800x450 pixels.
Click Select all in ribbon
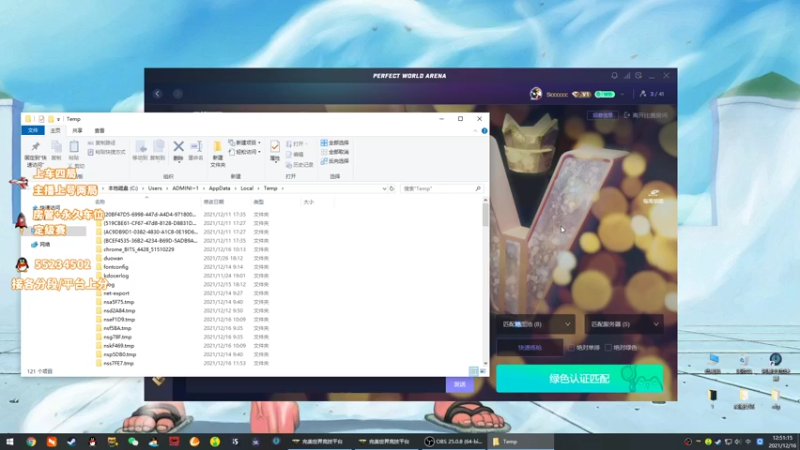(x=335, y=143)
